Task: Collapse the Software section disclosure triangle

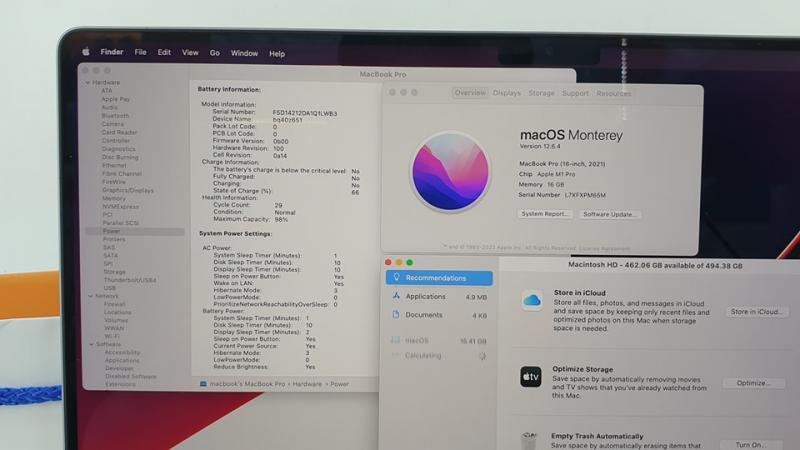Action: click(88, 344)
